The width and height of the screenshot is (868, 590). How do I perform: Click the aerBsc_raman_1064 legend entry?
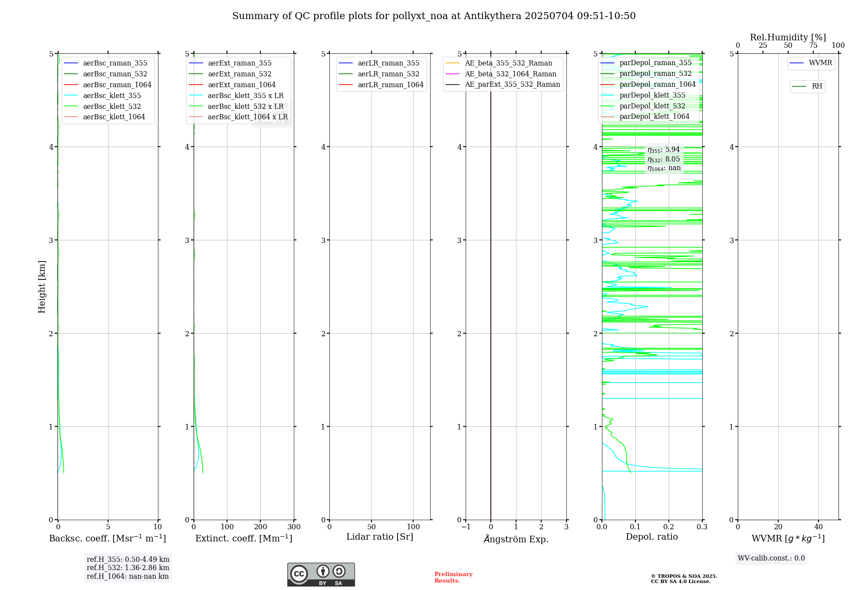click(108, 85)
